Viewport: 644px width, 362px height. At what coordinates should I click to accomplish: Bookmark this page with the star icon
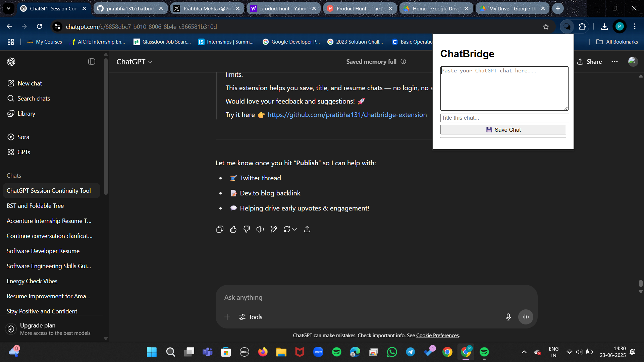pyautogui.click(x=546, y=26)
